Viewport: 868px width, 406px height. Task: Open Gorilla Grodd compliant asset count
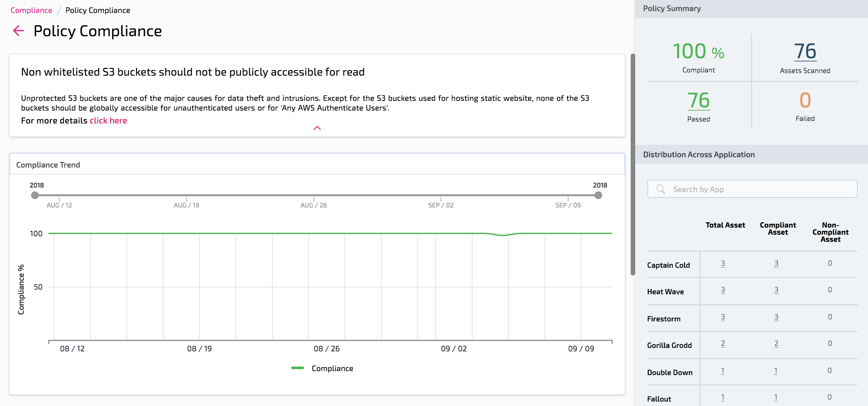[x=776, y=343]
